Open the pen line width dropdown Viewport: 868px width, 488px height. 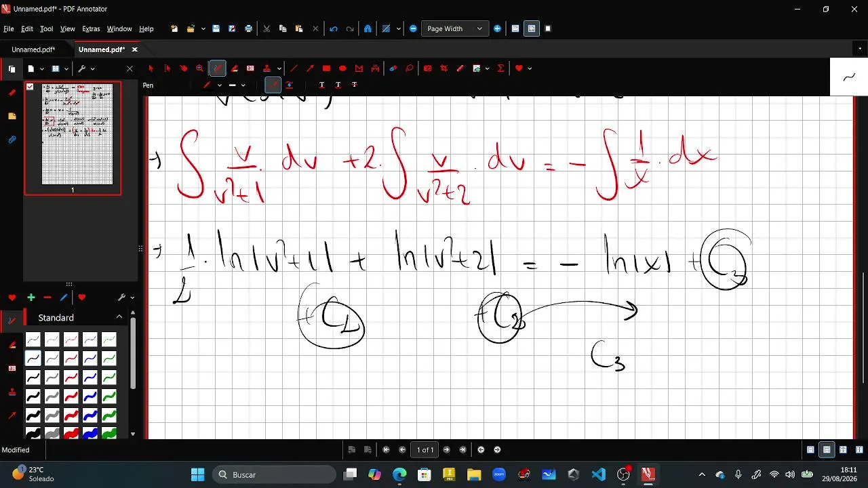coord(243,85)
